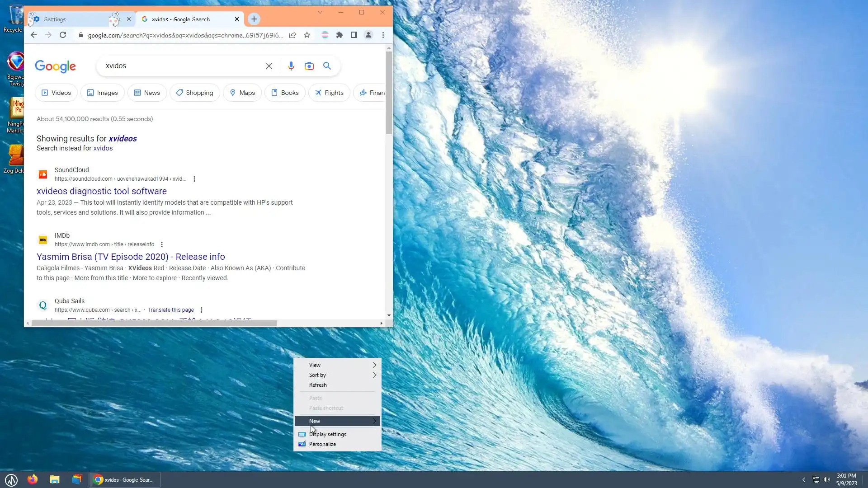Viewport: 868px width, 488px height.
Task: Click the vertical scrollbar of the page
Action: (x=389, y=93)
